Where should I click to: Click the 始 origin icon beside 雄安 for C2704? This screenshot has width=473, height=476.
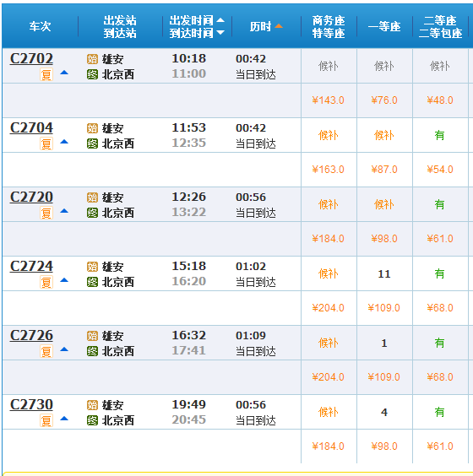92,128
